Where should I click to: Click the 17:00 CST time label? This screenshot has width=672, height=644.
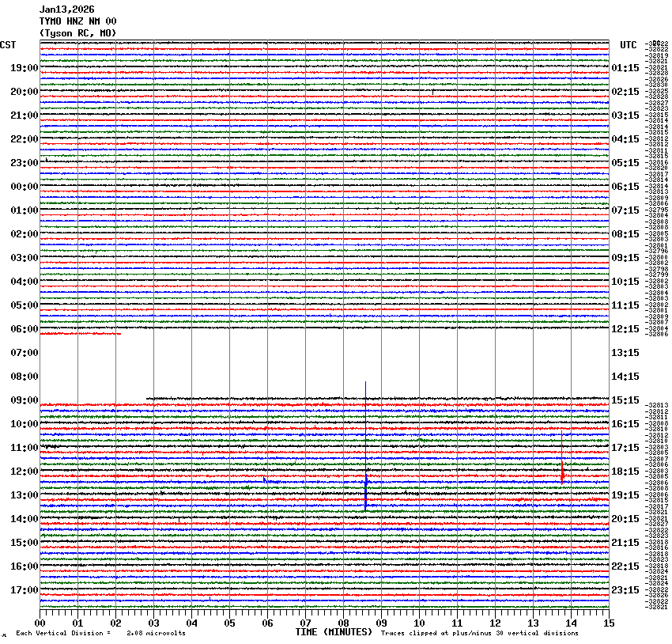[25, 590]
